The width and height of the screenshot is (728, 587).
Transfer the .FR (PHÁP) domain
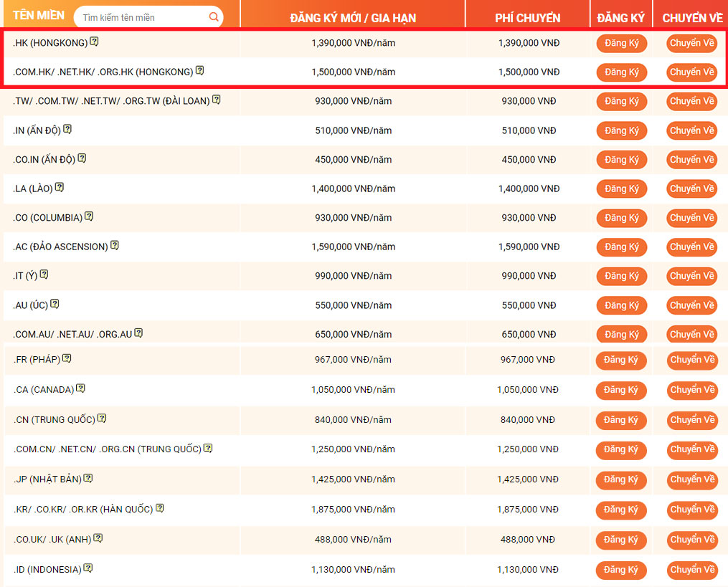point(691,360)
